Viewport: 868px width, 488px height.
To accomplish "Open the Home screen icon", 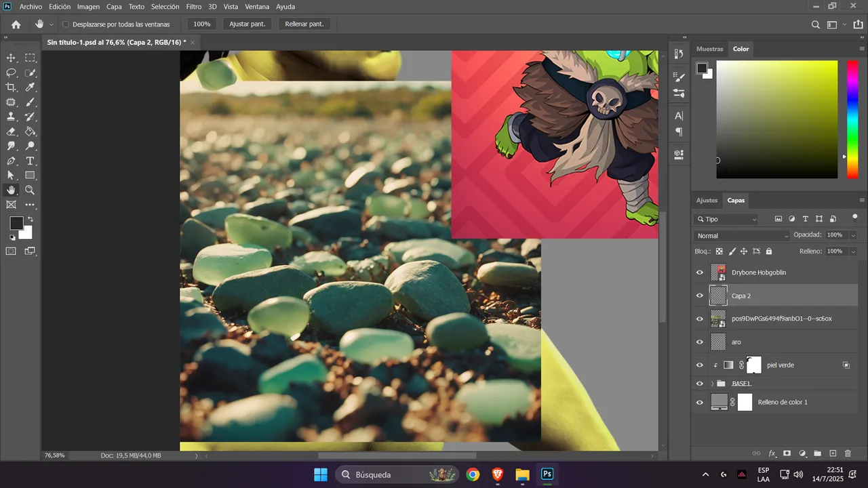I will click(16, 24).
